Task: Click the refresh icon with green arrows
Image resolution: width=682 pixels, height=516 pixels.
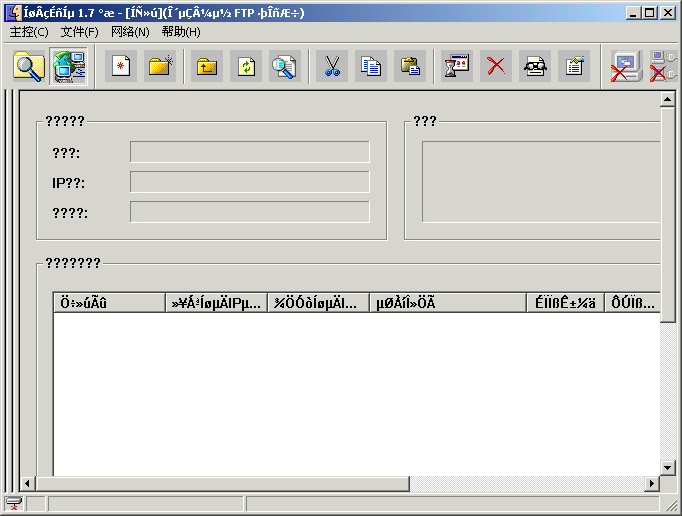Action: coord(246,67)
